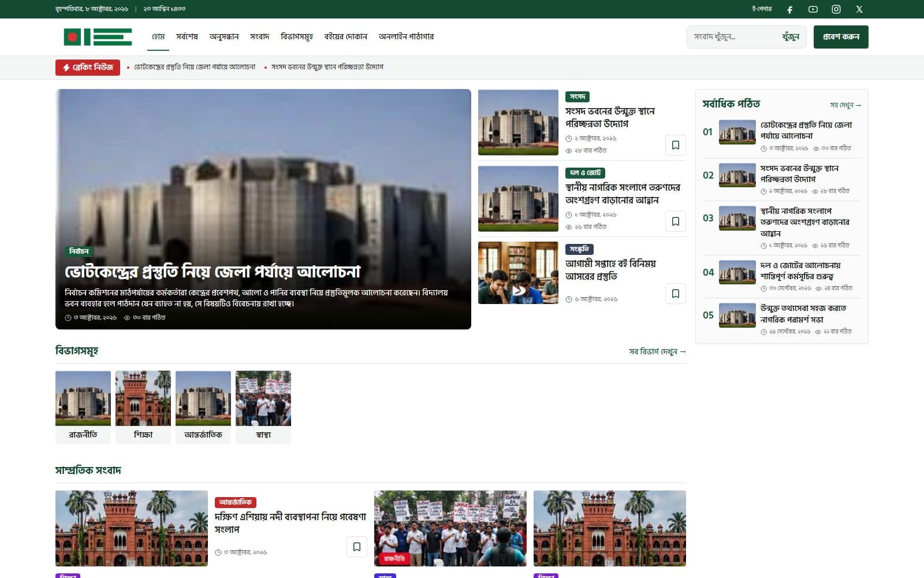The height and width of the screenshot is (578, 924).
Task: Go to the হোম menu item
Action: pyautogui.click(x=158, y=36)
